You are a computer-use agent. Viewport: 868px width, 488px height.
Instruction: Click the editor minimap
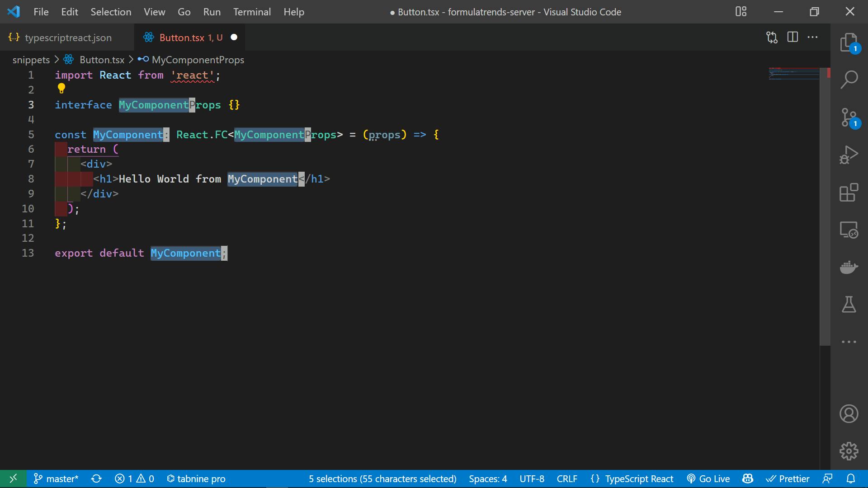pos(794,74)
